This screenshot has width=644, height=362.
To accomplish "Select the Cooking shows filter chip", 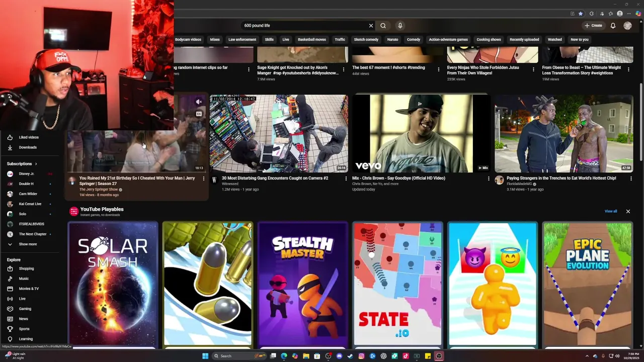I will point(489,40).
